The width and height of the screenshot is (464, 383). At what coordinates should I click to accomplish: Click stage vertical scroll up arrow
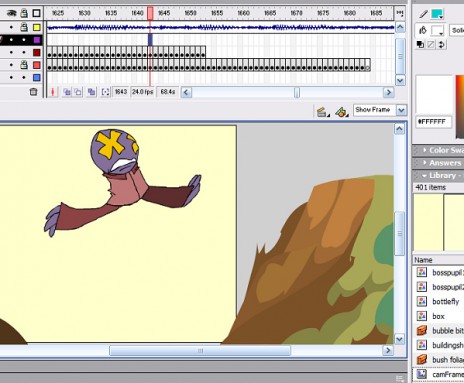399,129
